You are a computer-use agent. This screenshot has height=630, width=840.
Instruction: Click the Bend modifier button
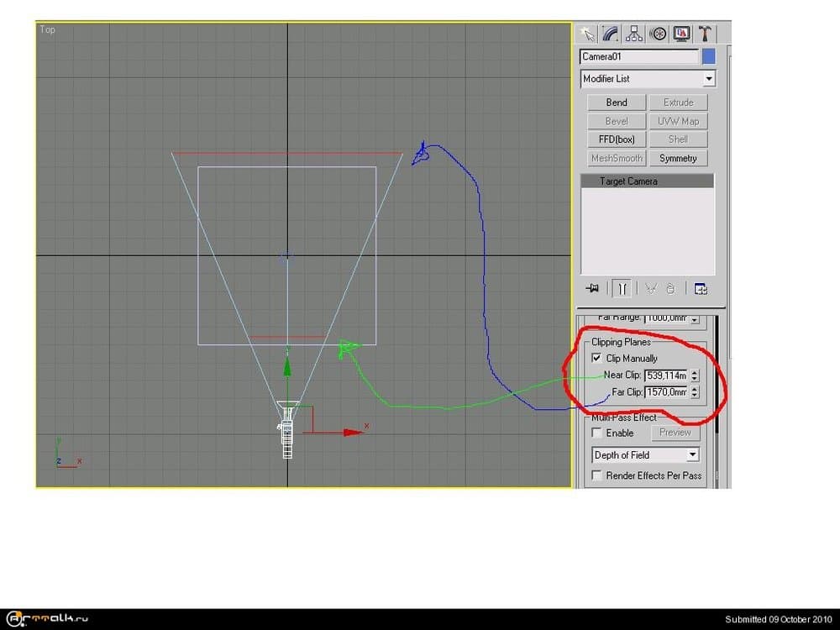(x=616, y=102)
